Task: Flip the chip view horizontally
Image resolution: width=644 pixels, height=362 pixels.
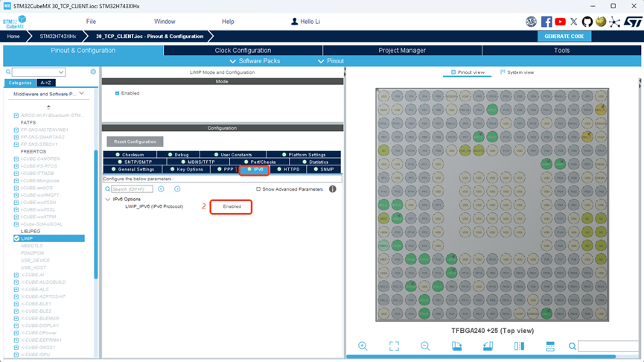Action: point(519,346)
